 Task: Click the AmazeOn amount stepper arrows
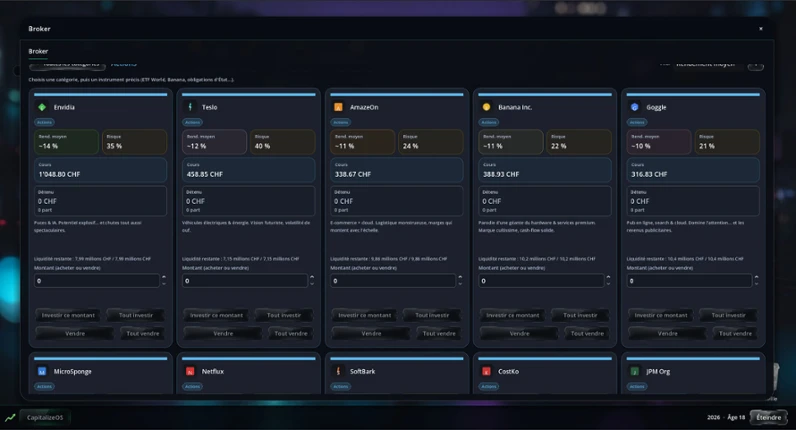click(460, 281)
